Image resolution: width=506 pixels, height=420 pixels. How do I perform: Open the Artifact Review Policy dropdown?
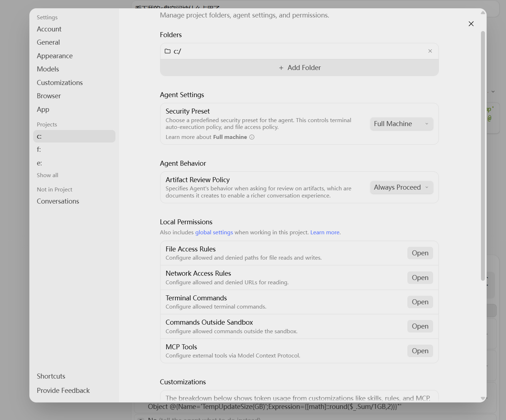(x=402, y=187)
